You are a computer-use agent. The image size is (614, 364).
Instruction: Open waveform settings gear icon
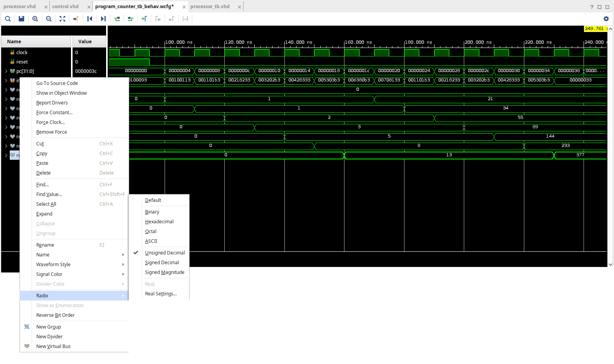pos(606,19)
